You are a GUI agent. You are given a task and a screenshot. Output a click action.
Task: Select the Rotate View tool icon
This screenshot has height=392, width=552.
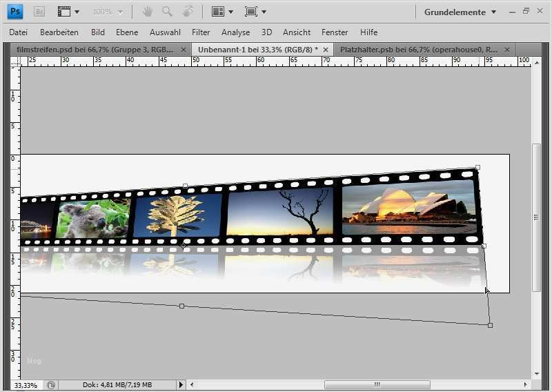[188, 12]
